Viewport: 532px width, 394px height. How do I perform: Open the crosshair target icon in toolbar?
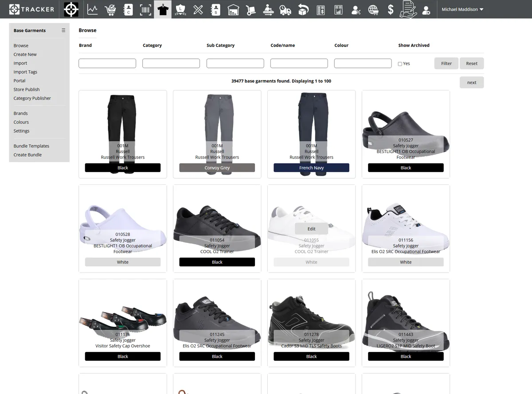71,9
